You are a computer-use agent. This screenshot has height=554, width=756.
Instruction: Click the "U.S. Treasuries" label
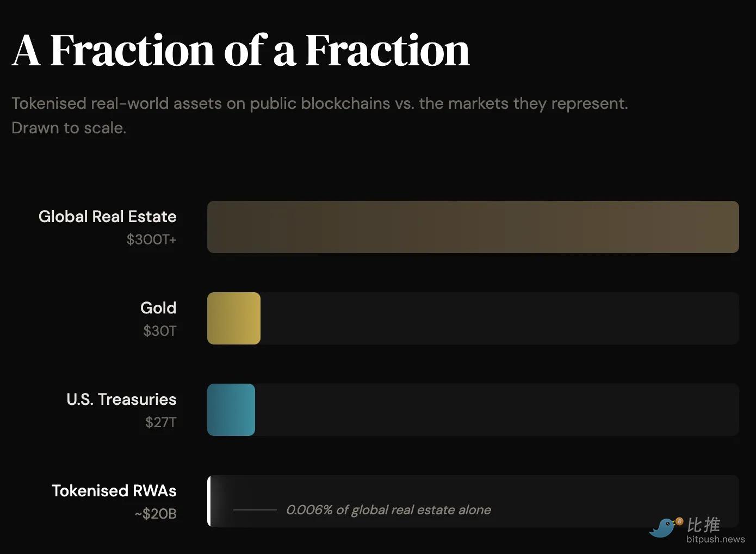click(121, 399)
